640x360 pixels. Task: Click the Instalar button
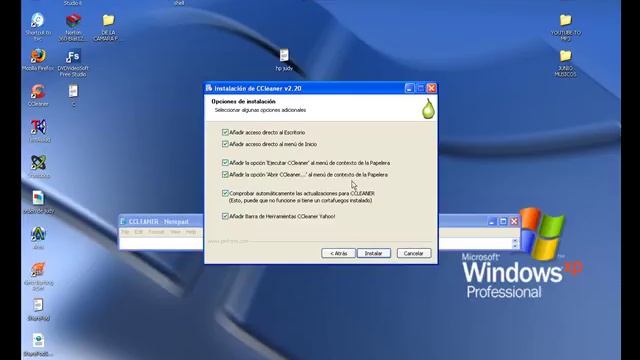[x=373, y=253]
